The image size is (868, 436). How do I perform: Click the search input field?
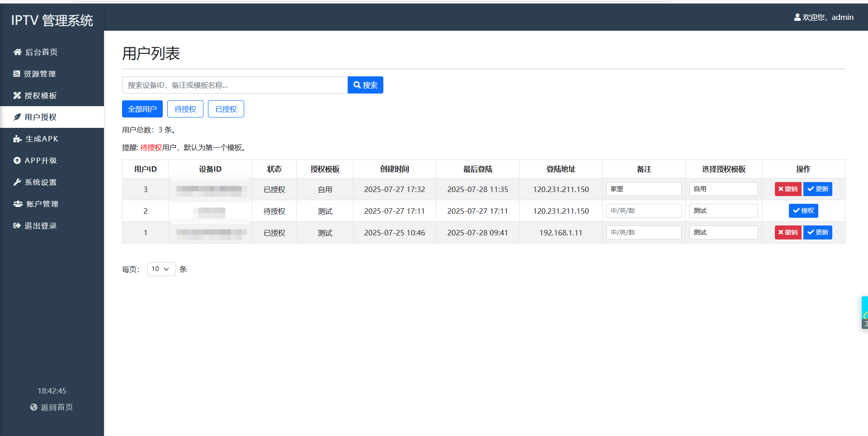click(235, 85)
